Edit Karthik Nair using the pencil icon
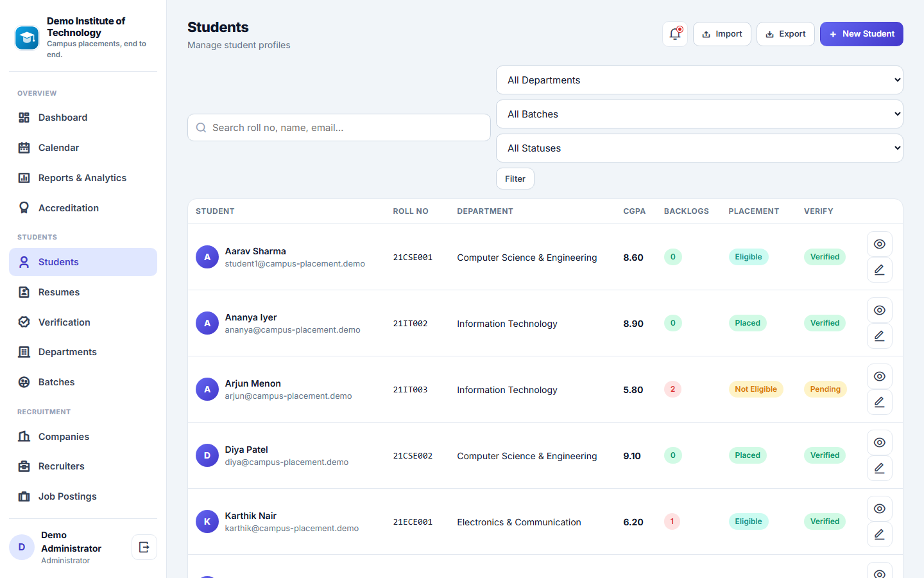Screen dimensions: 924x578 pos(880,534)
